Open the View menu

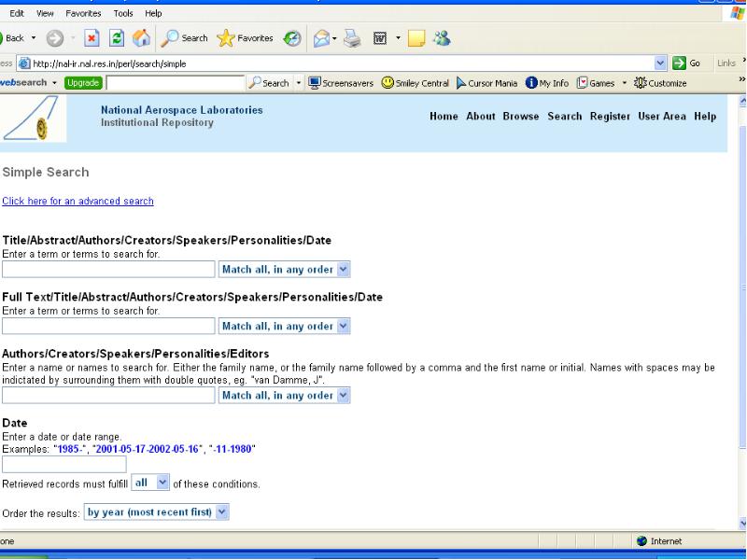45,13
